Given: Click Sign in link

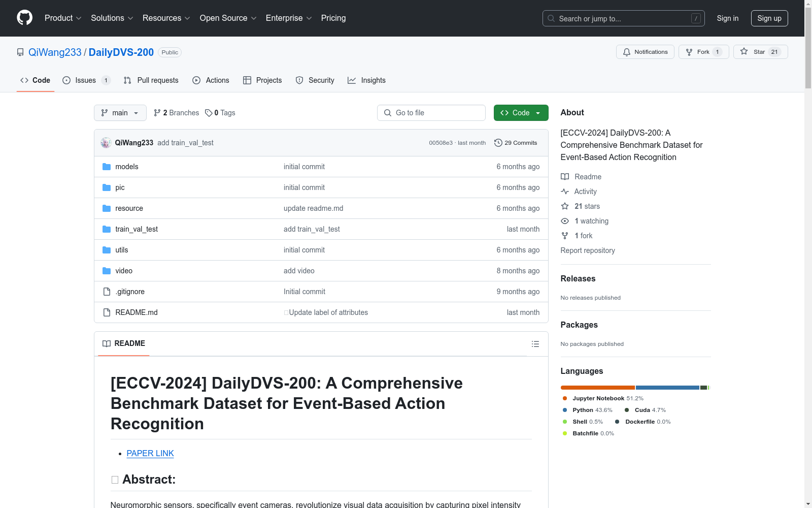Looking at the screenshot, I should [728, 18].
